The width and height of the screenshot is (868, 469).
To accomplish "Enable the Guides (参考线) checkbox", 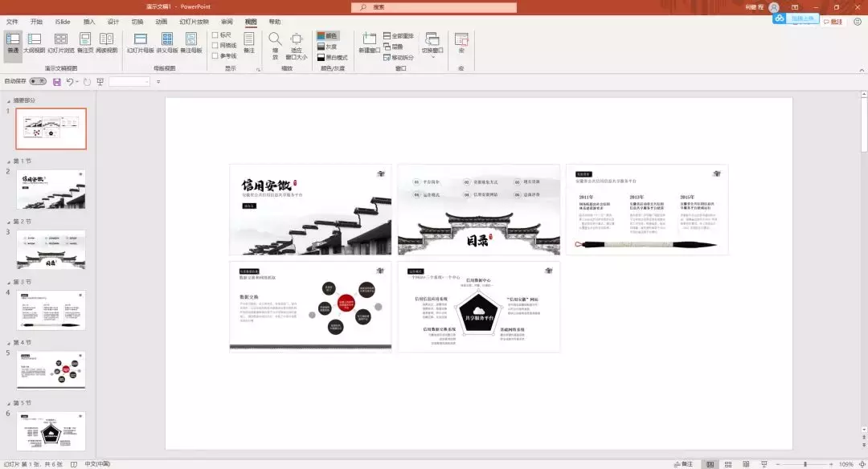I will pos(215,56).
